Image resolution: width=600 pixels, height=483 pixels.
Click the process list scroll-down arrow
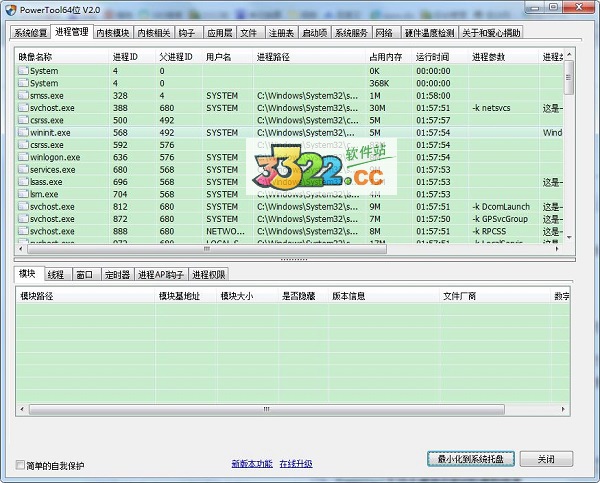[x=569, y=237]
